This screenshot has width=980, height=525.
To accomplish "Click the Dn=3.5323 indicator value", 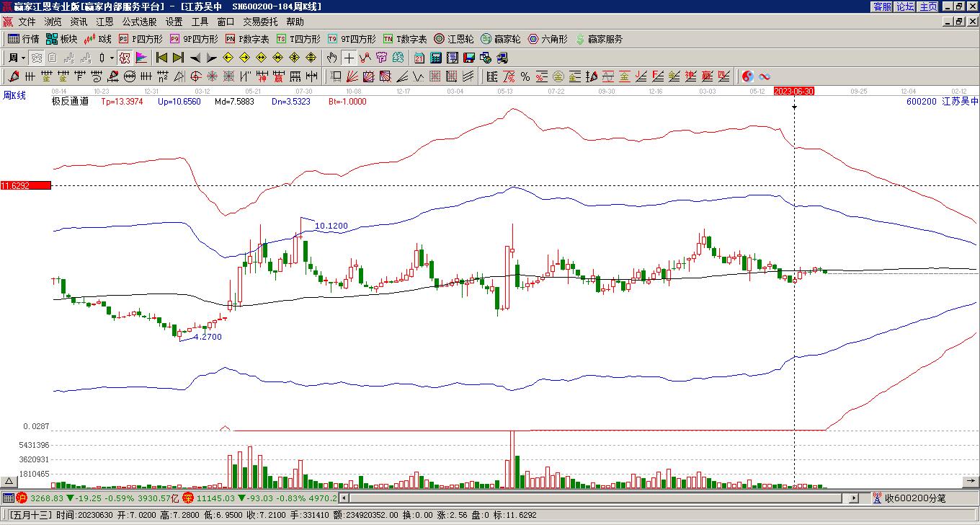I will pos(291,102).
